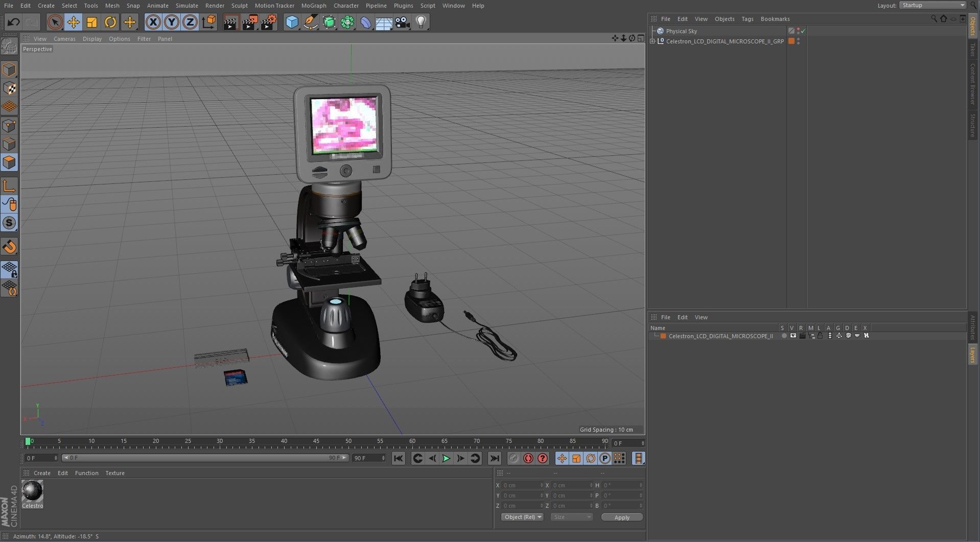Open the Plugins menu
The image size is (980, 542).
403,6
